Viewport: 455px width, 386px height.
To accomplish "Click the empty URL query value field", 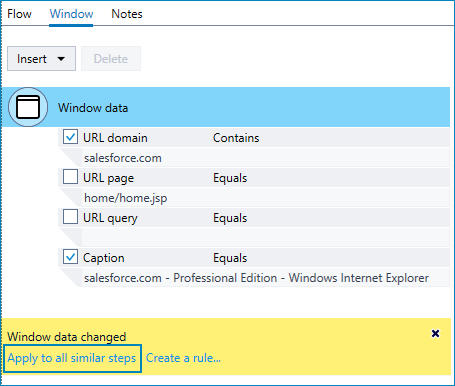I will (x=266, y=238).
